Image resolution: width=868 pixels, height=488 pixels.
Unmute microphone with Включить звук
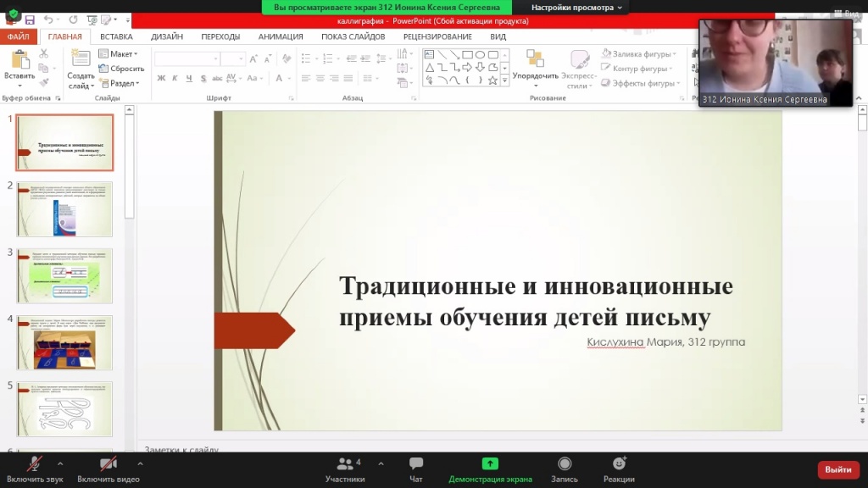click(x=35, y=464)
